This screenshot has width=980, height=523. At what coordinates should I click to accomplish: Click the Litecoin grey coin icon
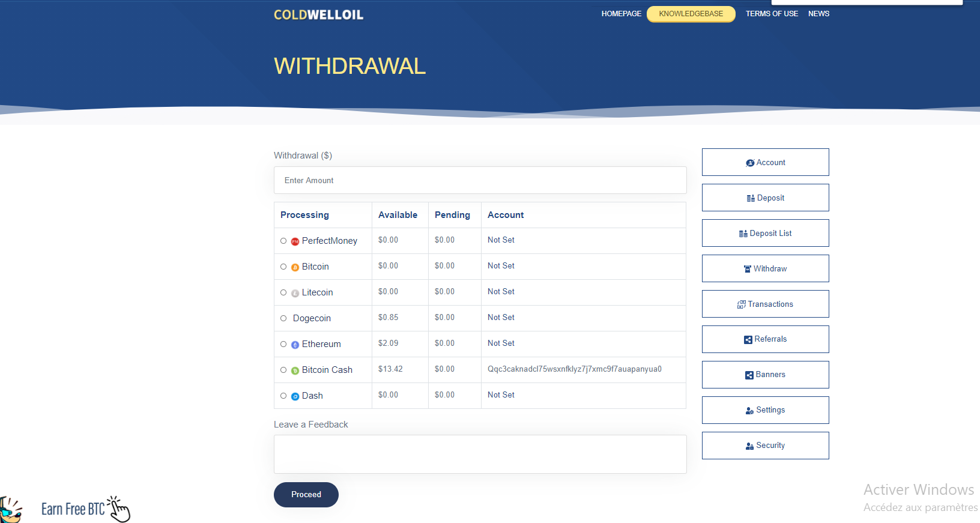point(295,293)
